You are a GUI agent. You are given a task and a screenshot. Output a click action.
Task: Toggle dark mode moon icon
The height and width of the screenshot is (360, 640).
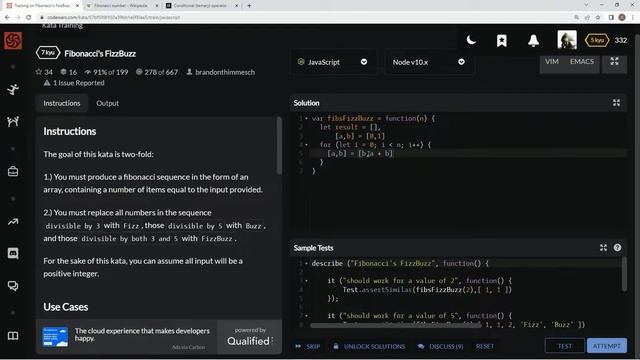tap(471, 40)
